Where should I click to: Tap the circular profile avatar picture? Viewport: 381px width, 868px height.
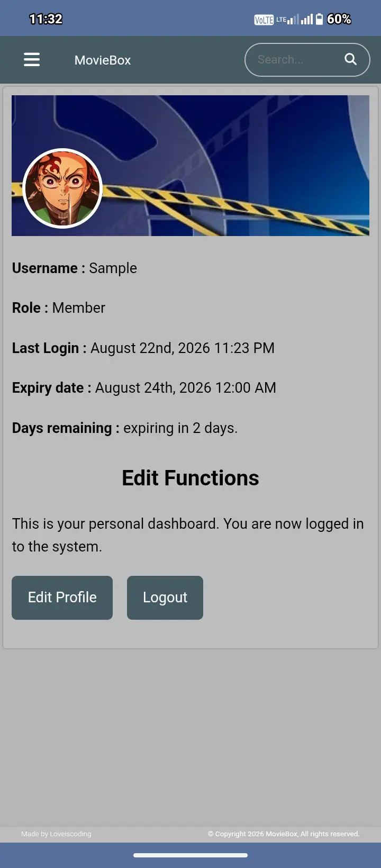[x=62, y=188]
